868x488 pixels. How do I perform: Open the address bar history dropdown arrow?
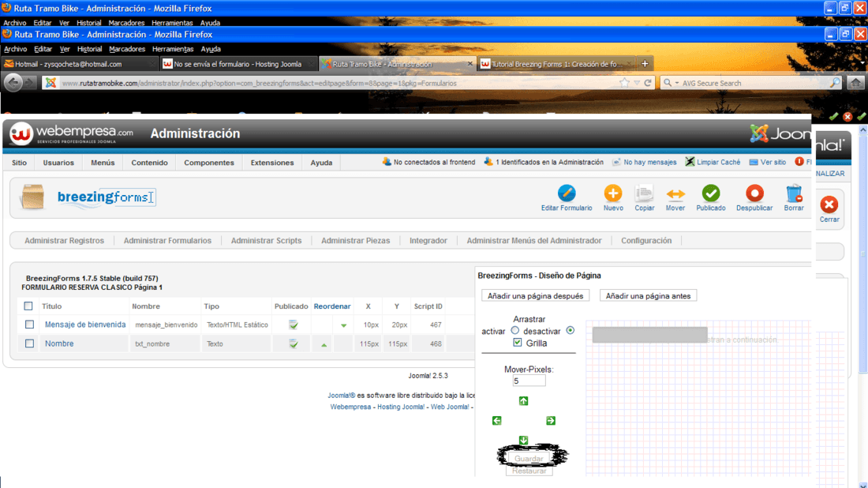coord(637,83)
